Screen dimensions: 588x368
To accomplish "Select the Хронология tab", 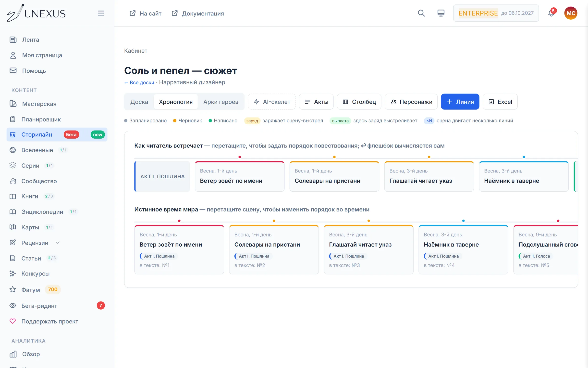I will (x=176, y=102).
